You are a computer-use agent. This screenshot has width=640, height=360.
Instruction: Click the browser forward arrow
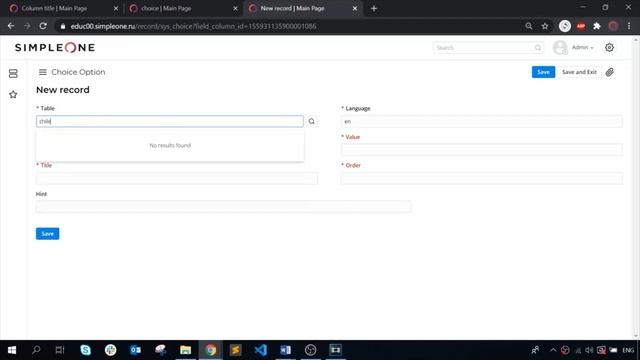[27, 26]
